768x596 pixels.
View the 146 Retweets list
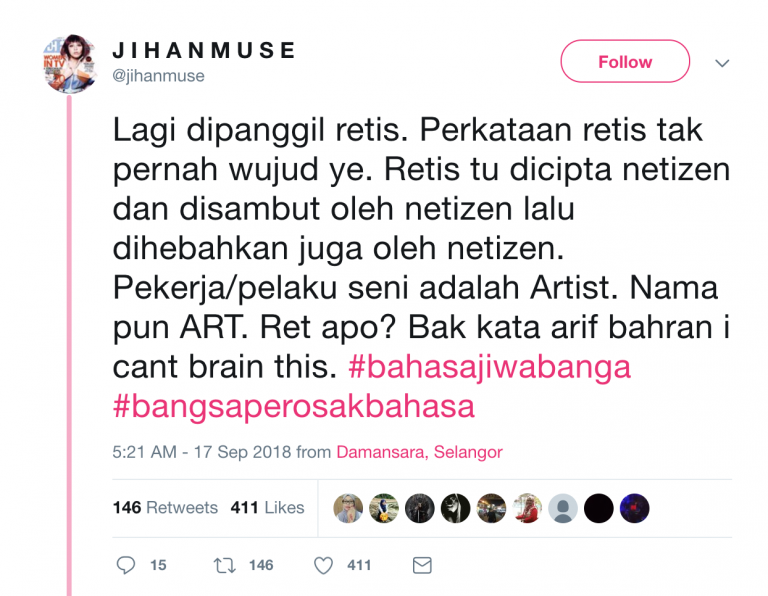(165, 507)
